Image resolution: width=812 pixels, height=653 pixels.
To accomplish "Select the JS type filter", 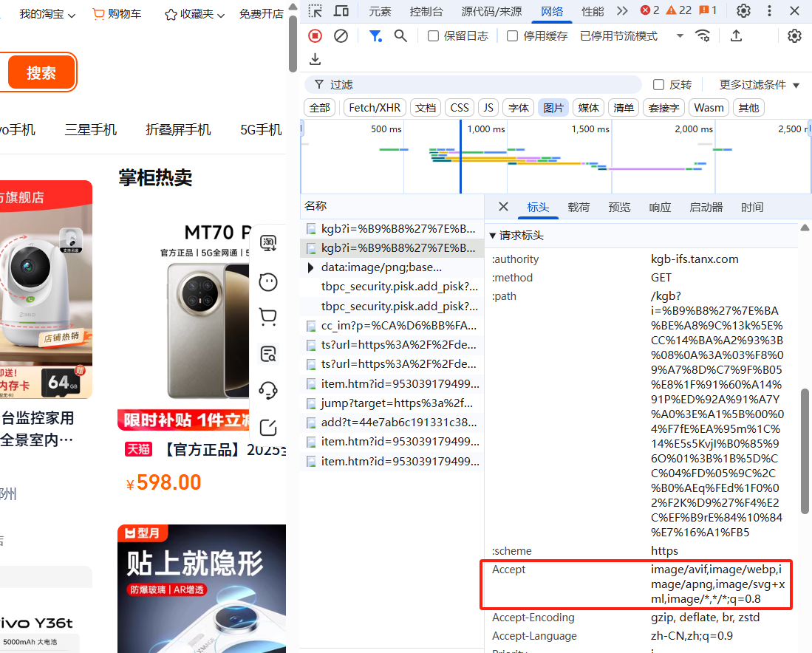I will point(488,108).
